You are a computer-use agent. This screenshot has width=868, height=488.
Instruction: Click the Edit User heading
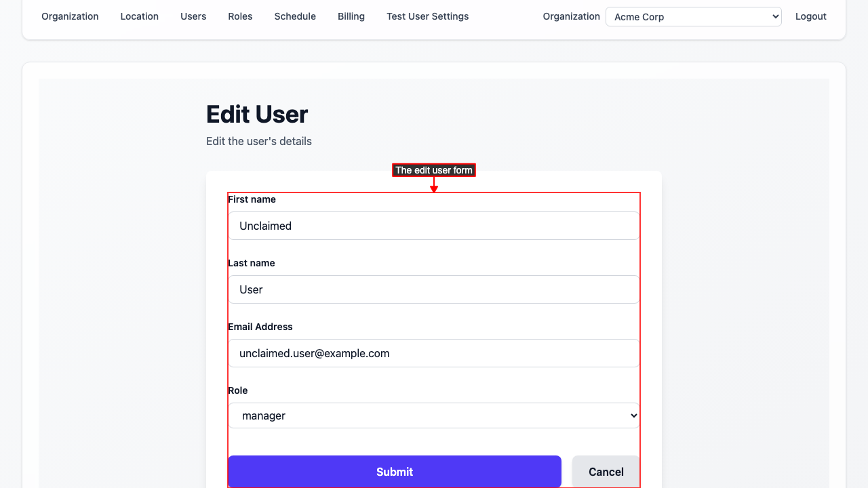click(257, 114)
